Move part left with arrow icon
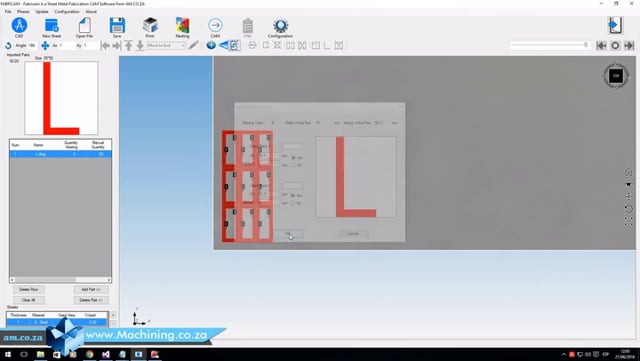This screenshot has height=361, width=640. pos(105,45)
